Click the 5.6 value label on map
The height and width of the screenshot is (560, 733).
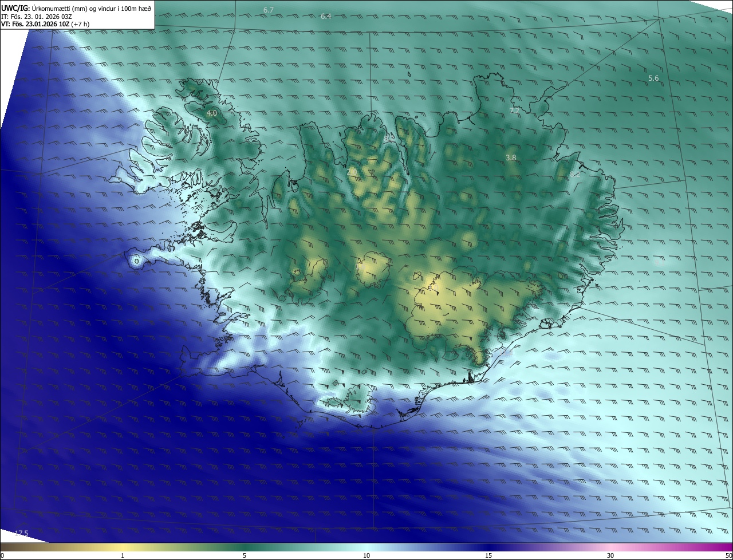pyautogui.click(x=653, y=78)
